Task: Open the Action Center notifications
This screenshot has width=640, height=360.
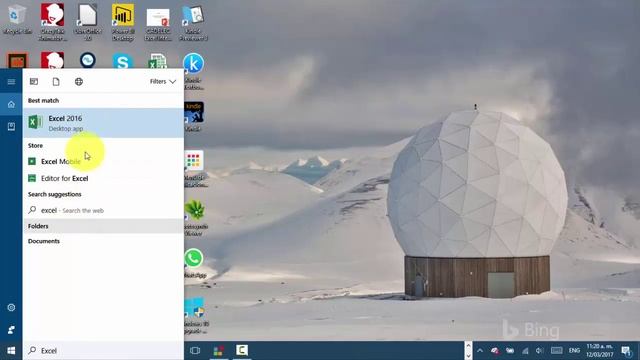Action: click(x=626, y=351)
